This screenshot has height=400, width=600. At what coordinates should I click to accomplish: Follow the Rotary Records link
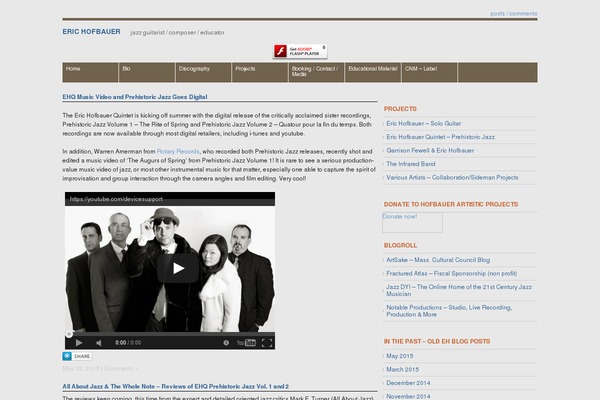178,152
